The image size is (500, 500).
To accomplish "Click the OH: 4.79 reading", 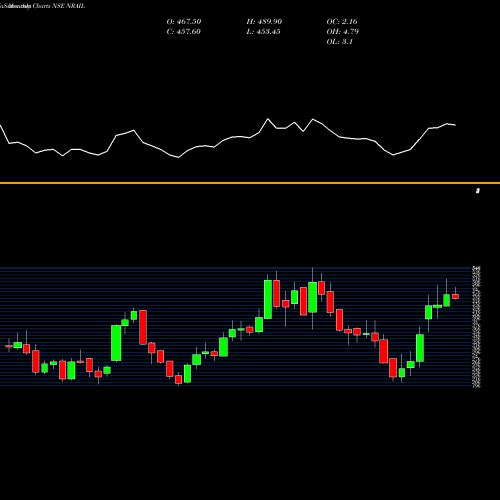I will tap(343, 32).
